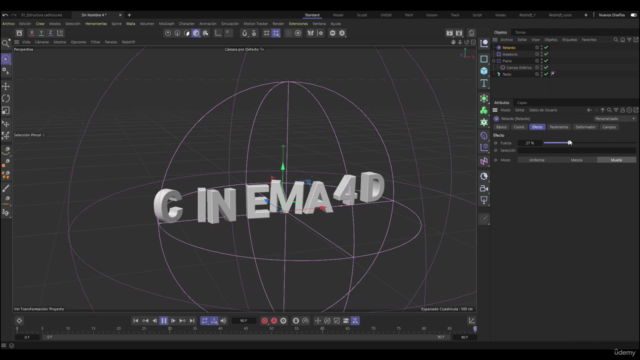Click the keyframe diamond icon bottom left
This screenshot has height=360, width=640.
[19, 321]
